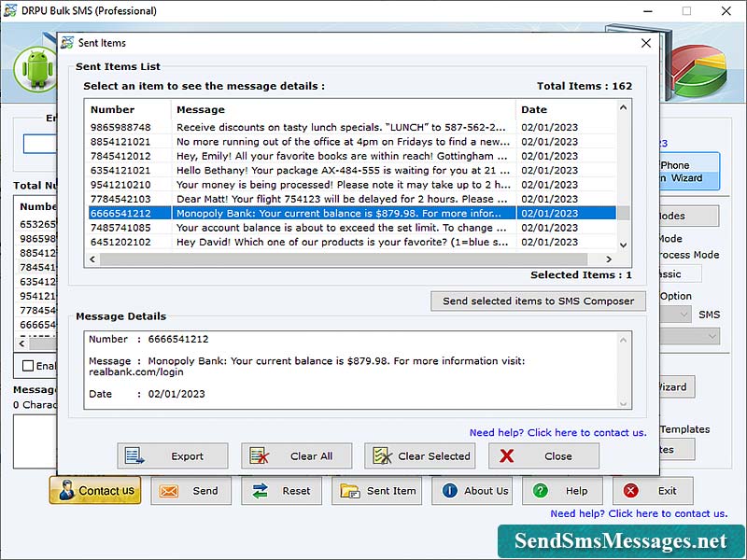Click the Reset arrows icon
This screenshot has width=747, height=560.
click(261, 491)
